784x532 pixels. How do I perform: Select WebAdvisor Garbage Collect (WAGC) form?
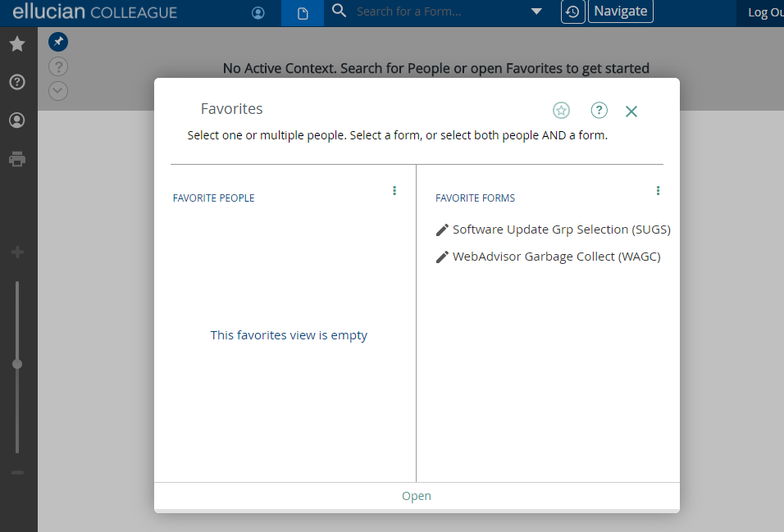548,257
